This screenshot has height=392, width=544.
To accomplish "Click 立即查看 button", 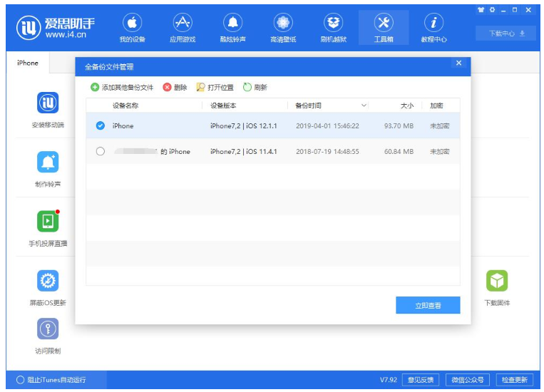I will (428, 305).
